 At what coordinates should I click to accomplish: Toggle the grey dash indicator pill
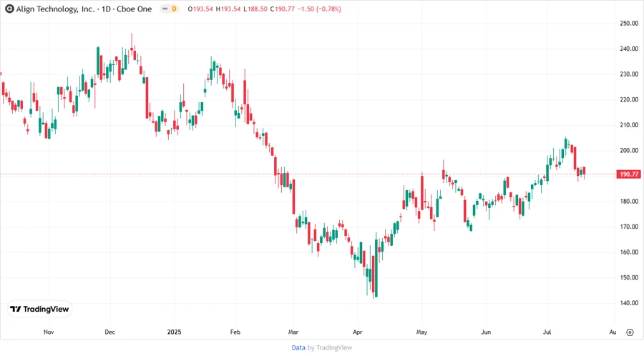point(165,9)
